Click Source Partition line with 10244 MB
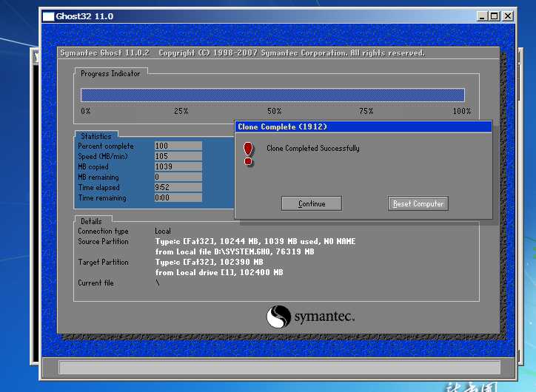 [x=255, y=241]
